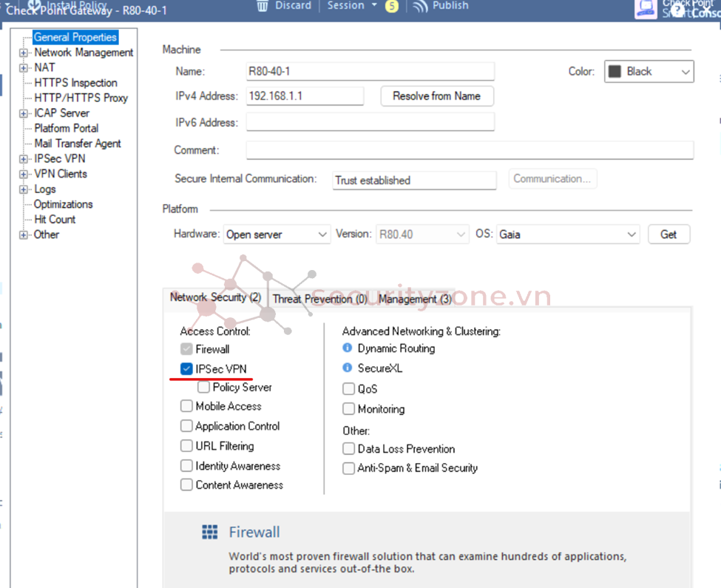Switch to Threat Prevention (0) tab
This screenshot has height=588, width=721.
(320, 299)
